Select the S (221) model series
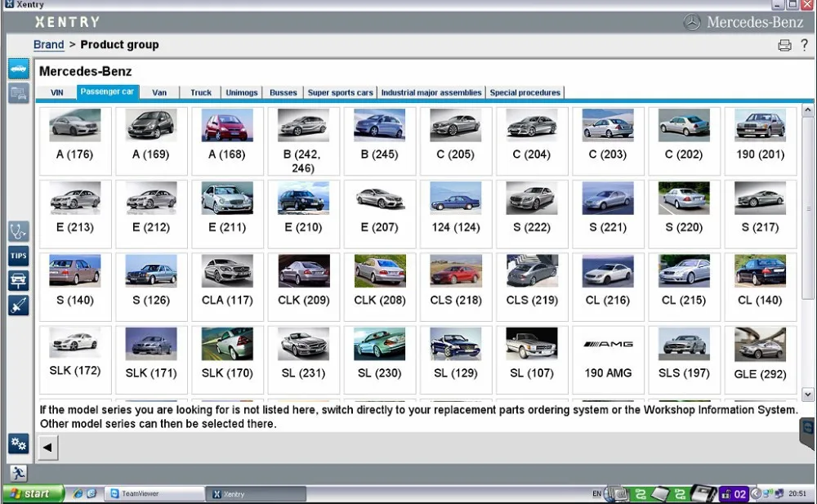Viewport: 817px width, 504px height. pyautogui.click(x=608, y=214)
